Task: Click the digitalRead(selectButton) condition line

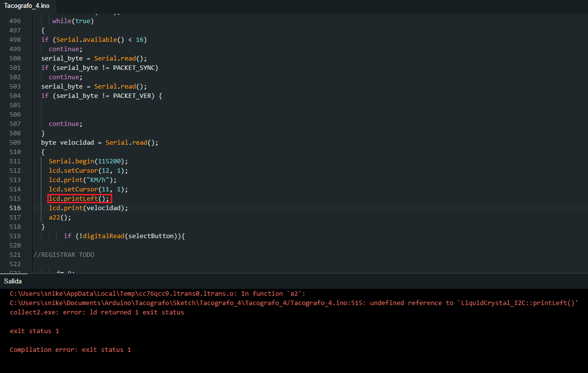Action: point(124,236)
